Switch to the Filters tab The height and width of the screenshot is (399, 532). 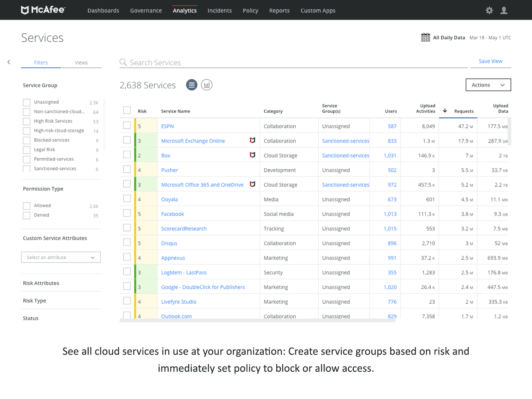(41, 63)
